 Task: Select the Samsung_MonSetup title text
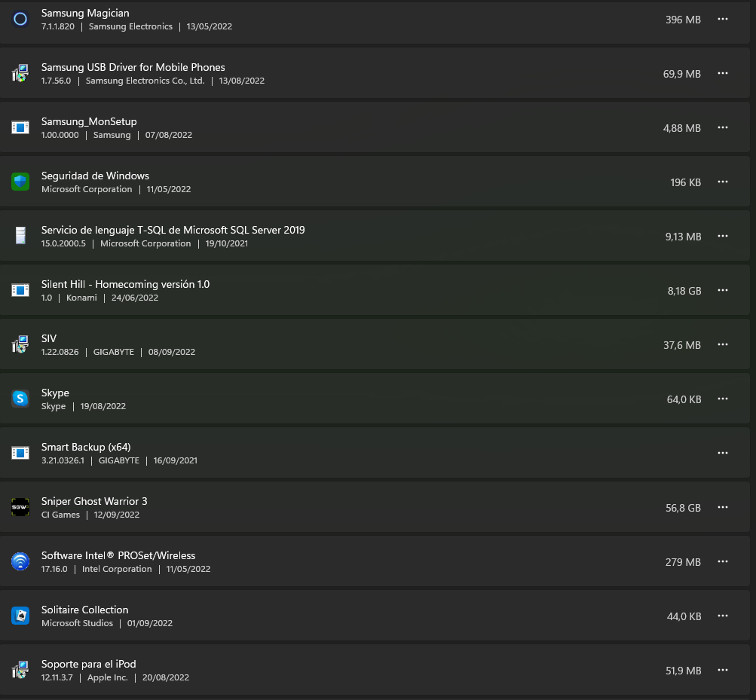pos(89,122)
